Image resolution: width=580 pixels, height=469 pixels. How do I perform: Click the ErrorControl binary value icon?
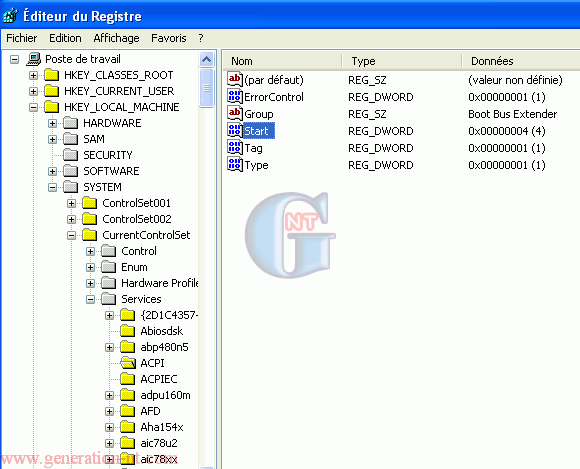tap(235, 96)
